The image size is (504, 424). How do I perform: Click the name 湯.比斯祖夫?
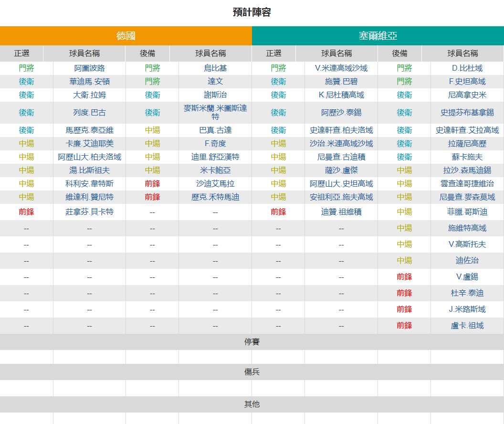tap(89, 170)
